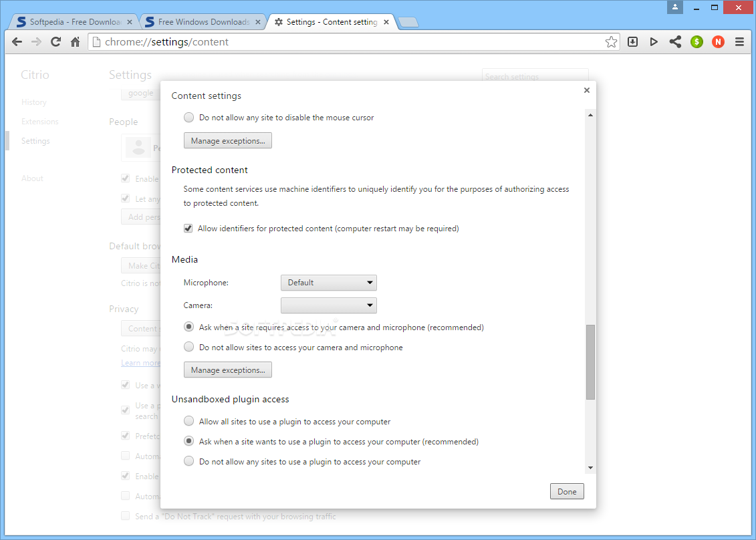This screenshot has height=540, width=756.
Task: Click the green dollar extension icon
Action: click(x=697, y=42)
